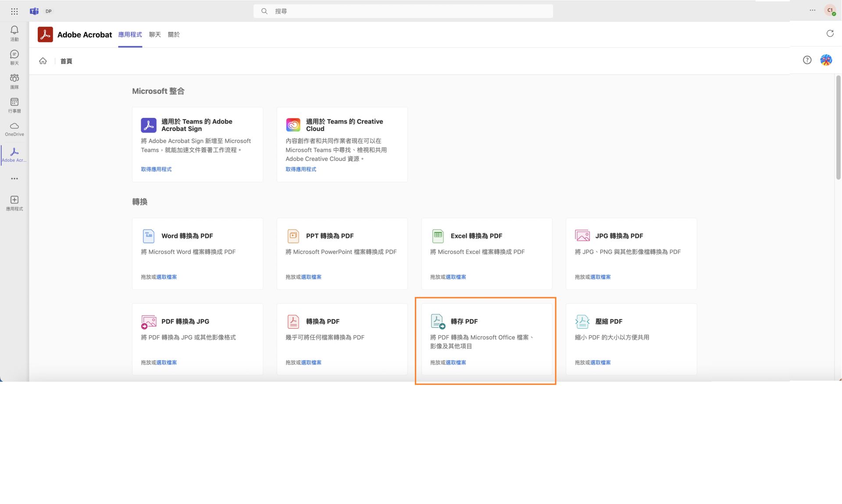The width and height of the screenshot is (842, 504).
Task: Switch to the 聊天 tab
Action: coord(155,35)
